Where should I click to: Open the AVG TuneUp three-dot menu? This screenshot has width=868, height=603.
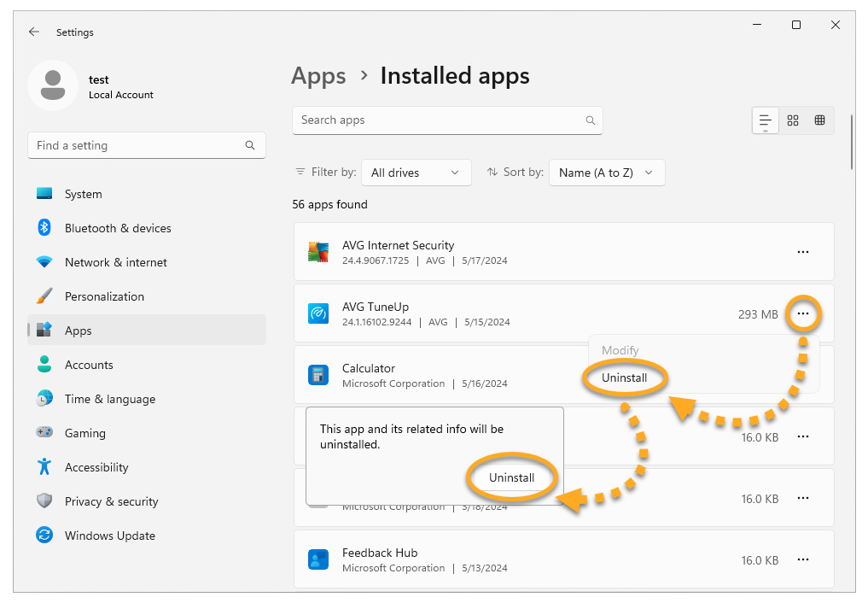(x=802, y=314)
